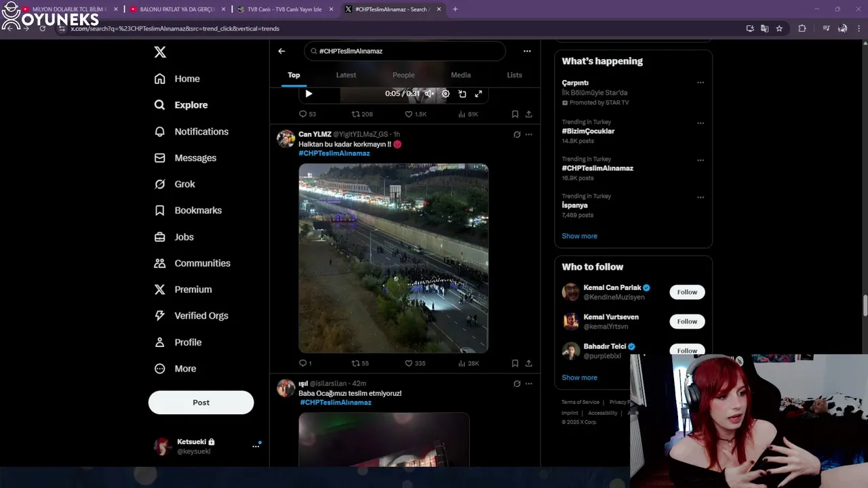
Task: Show more in Who to follow
Action: [x=579, y=378]
